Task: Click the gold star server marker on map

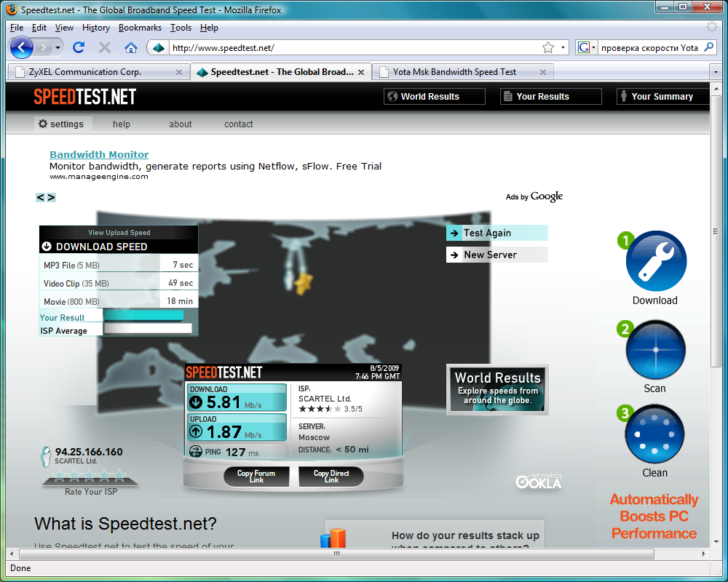Action: click(x=304, y=283)
